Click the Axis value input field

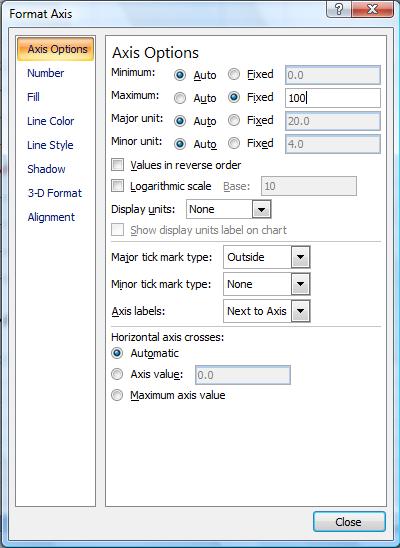[243, 375]
